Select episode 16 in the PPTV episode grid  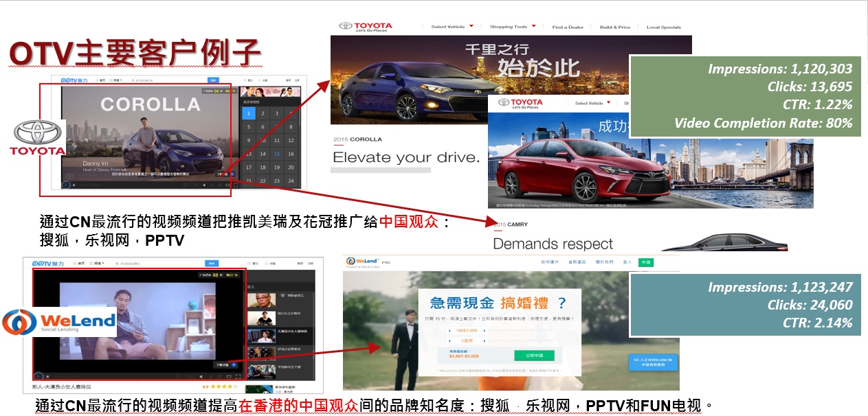click(x=291, y=154)
